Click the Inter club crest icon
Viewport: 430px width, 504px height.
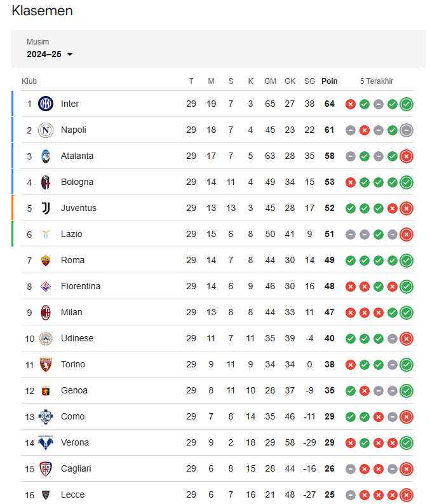click(x=46, y=104)
